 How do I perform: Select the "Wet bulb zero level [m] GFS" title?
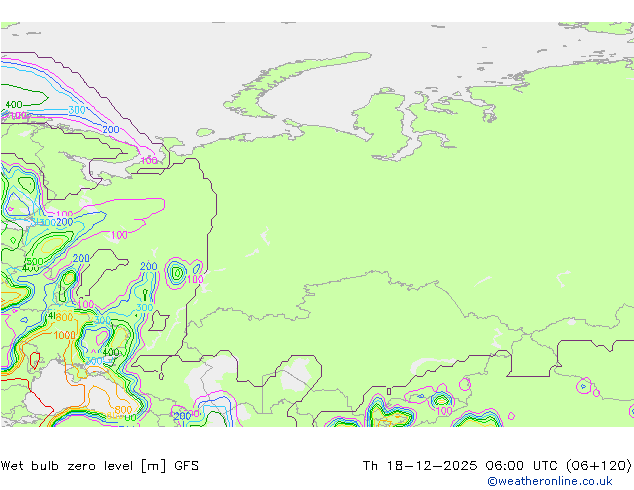coord(99,466)
